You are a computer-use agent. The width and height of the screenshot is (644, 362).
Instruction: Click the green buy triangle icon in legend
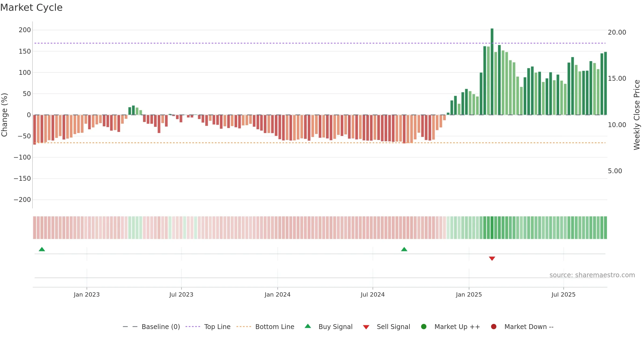[308, 326]
